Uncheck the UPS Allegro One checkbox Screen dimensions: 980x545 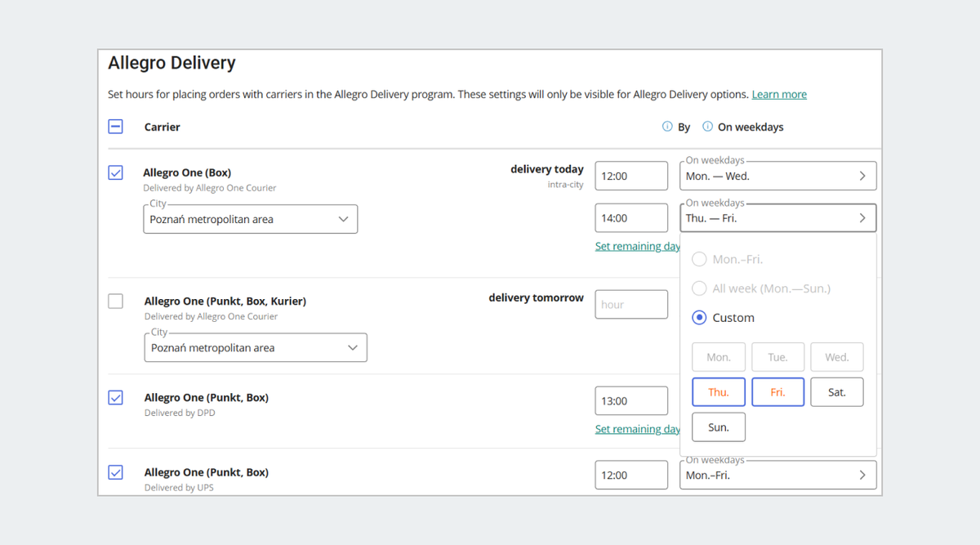[x=116, y=472]
